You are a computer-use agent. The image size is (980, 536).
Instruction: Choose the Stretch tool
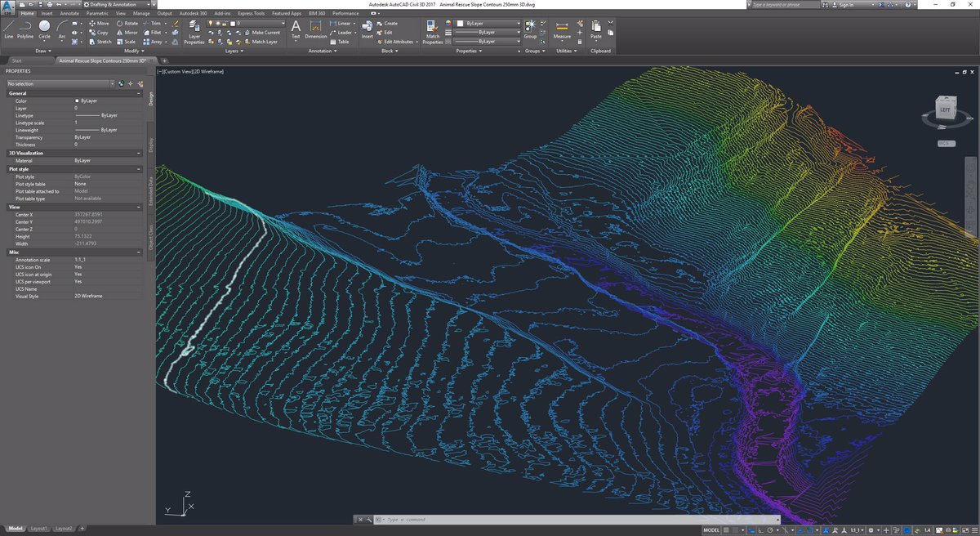(100, 41)
